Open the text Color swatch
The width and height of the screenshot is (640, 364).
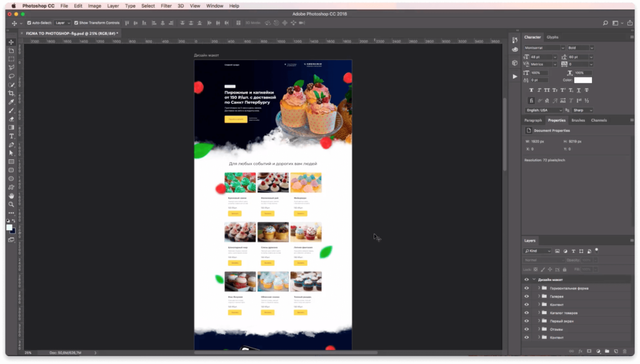coord(582,80)
